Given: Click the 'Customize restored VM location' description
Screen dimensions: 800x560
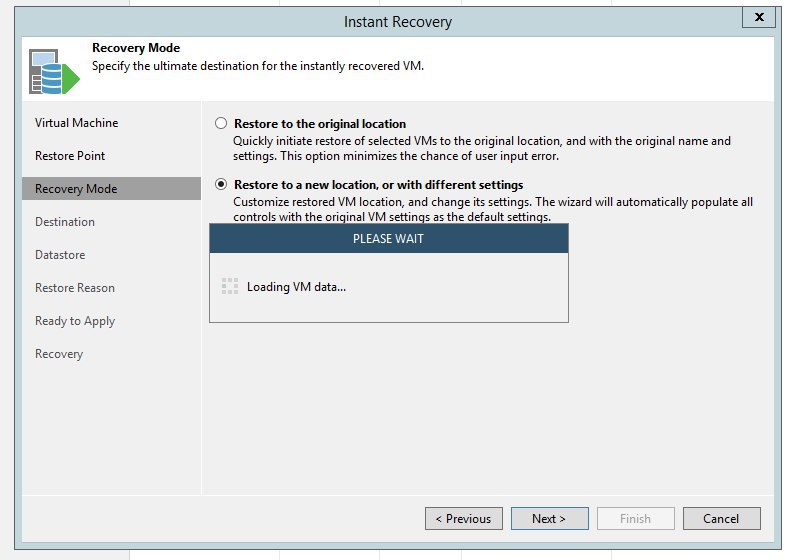Looking at the screenshot, I should click(493, 209).
